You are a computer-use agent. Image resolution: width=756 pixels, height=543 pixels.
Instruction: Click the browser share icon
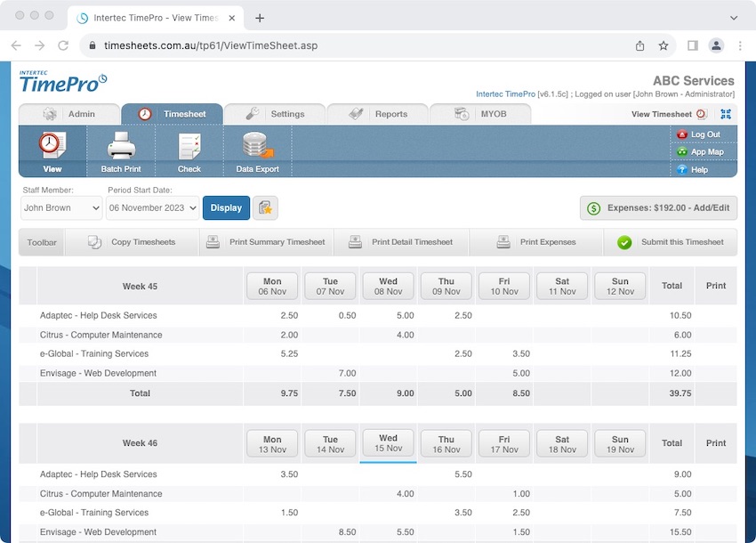639,46
